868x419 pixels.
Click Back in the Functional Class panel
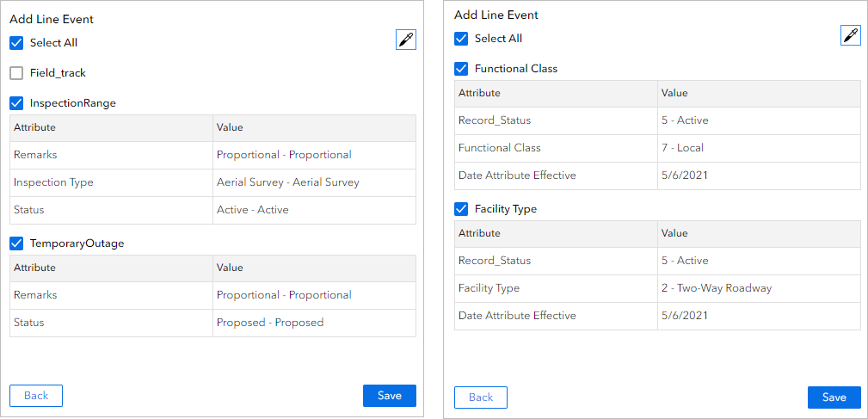[x=481, y=397]
